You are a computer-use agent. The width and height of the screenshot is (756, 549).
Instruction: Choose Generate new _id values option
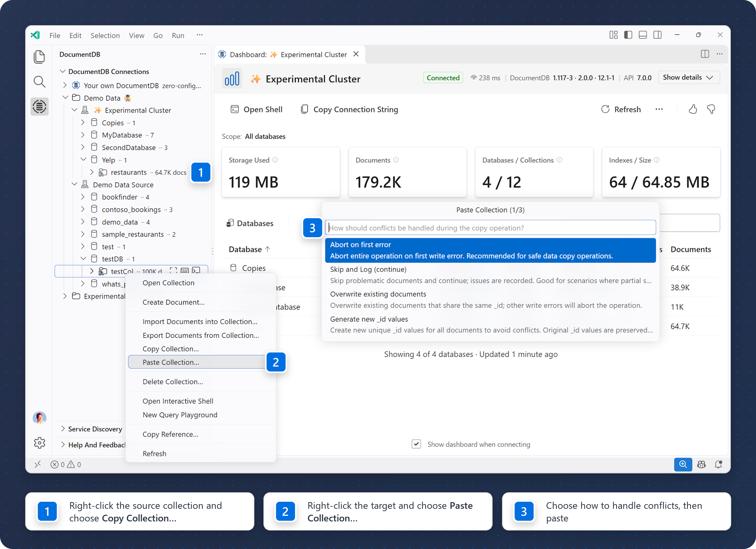point(490,325)
